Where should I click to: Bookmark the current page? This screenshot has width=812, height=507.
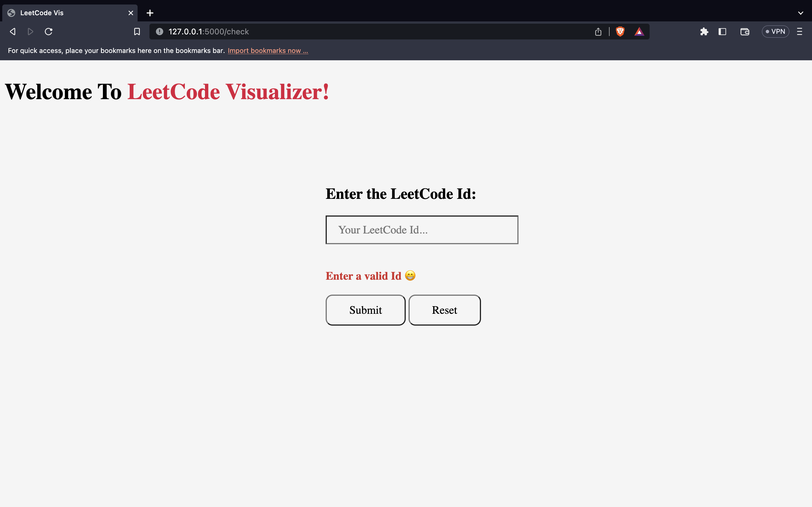[137, 31]
